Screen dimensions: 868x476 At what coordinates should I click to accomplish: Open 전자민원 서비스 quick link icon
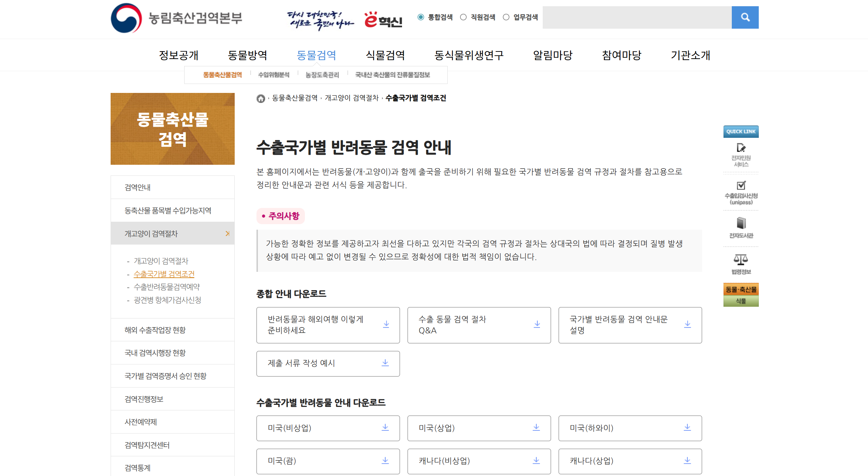point(740,148)
